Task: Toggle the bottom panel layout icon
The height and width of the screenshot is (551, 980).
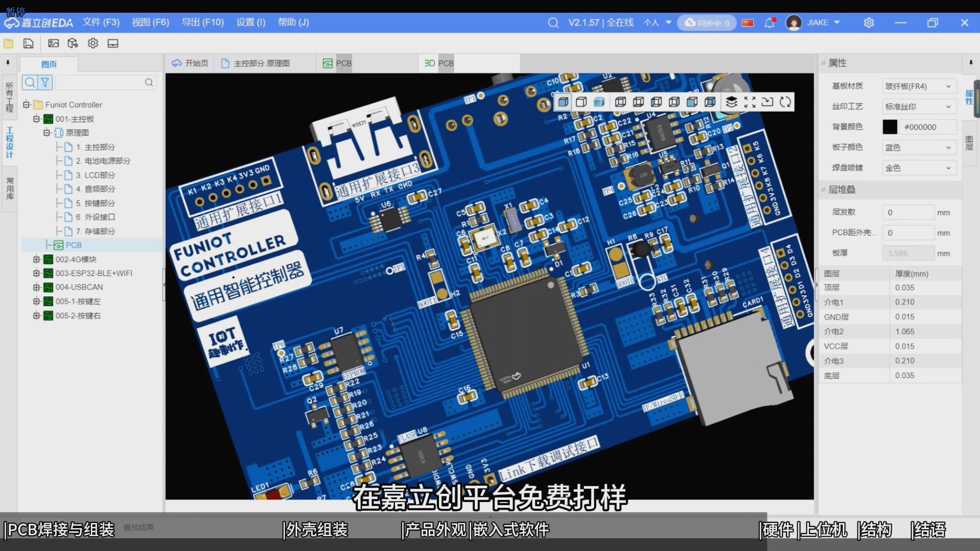Action: click(113, 43)
